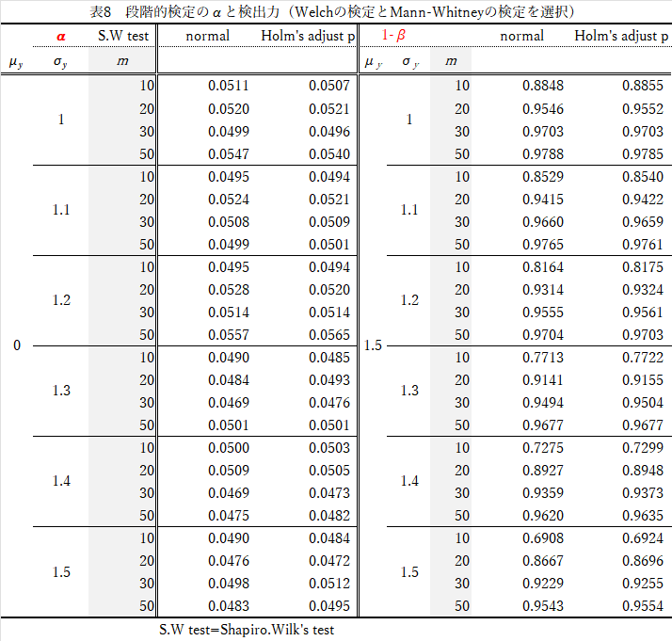The width and height of the screenshot is (672, 641).
Task: Select the power value 0.9555
Action: [x=543, y=312]
